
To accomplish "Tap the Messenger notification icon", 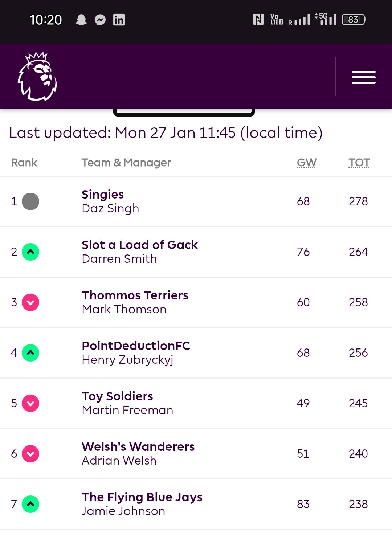I will click(x=100, y=20).
